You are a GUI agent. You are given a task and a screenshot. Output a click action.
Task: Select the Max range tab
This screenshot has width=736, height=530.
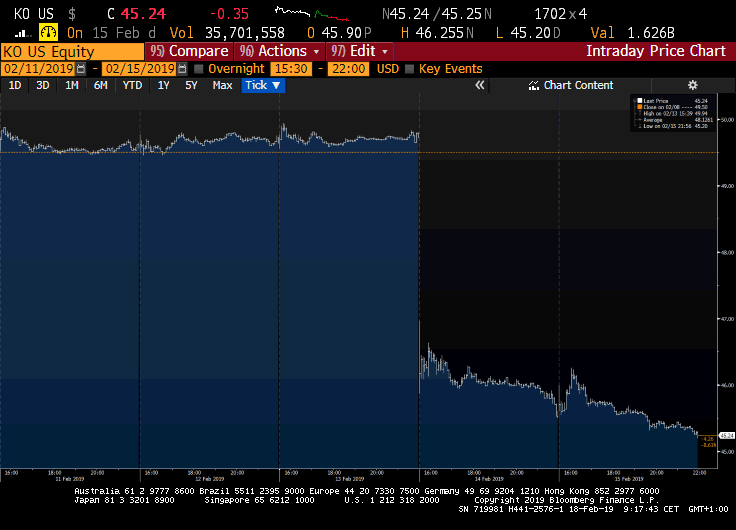pos(222,85)
